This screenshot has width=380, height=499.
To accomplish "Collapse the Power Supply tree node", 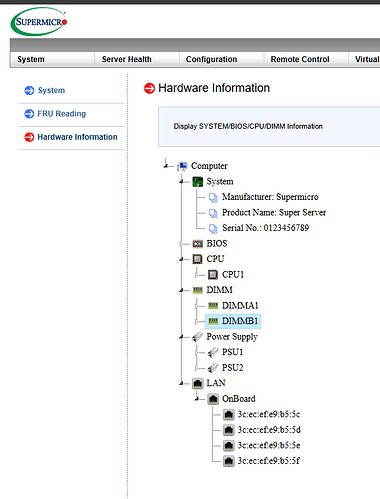I will click(x=182, y=337).
